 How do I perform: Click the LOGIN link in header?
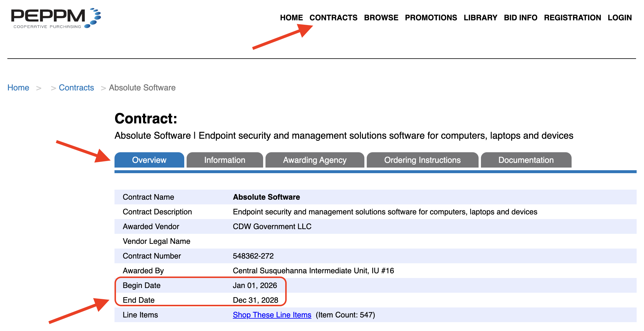tap(620, 18)
